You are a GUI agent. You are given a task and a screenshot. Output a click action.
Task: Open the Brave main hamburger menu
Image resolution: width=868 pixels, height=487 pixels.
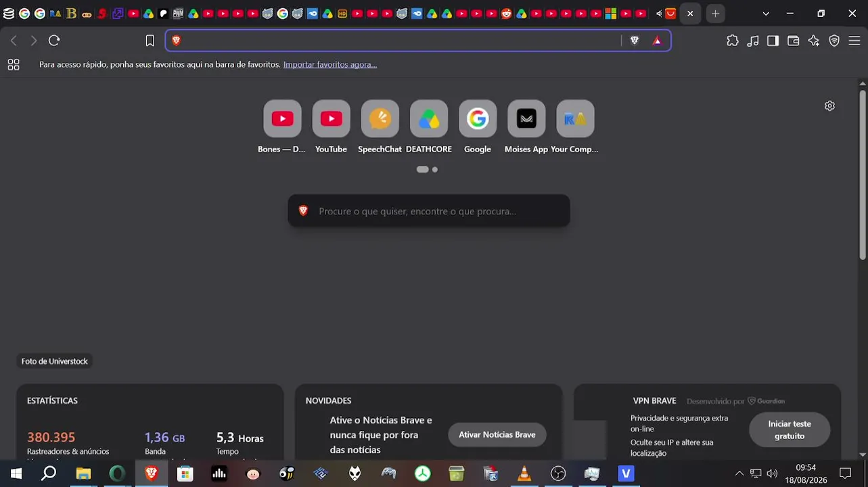tap(854, 41)
